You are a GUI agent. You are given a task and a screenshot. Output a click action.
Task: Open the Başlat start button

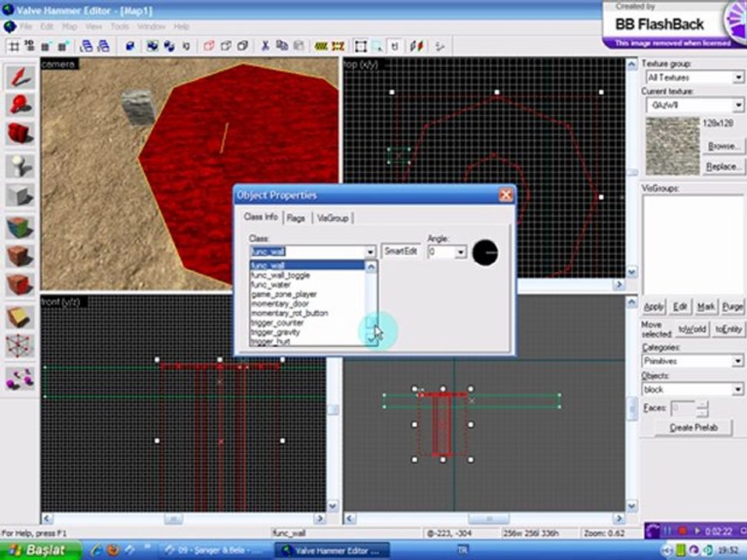coord(40,551)
